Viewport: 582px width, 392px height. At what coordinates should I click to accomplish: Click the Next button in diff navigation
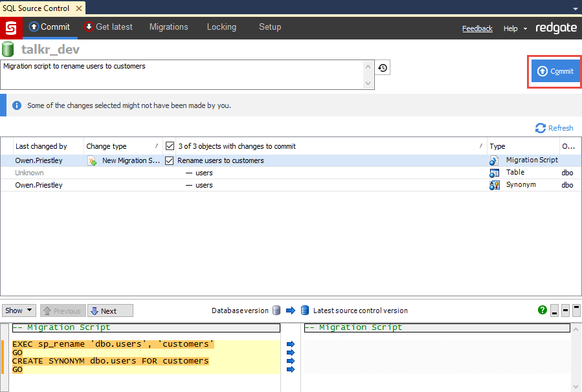(x=109, y=310)
